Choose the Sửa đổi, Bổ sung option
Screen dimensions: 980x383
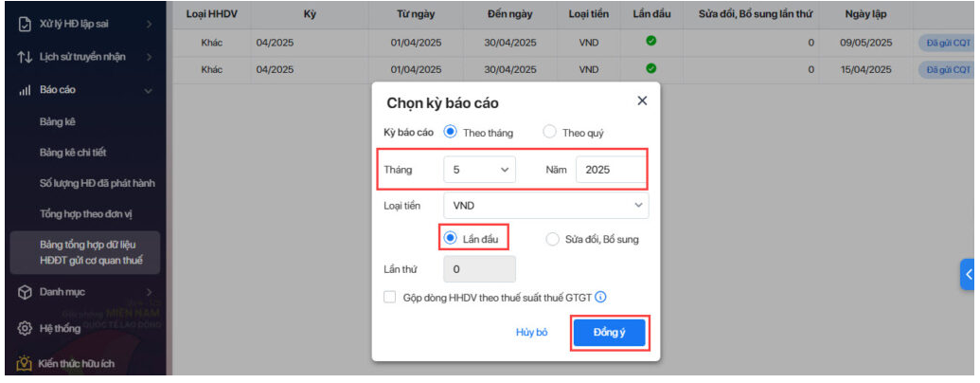(553, 239)
